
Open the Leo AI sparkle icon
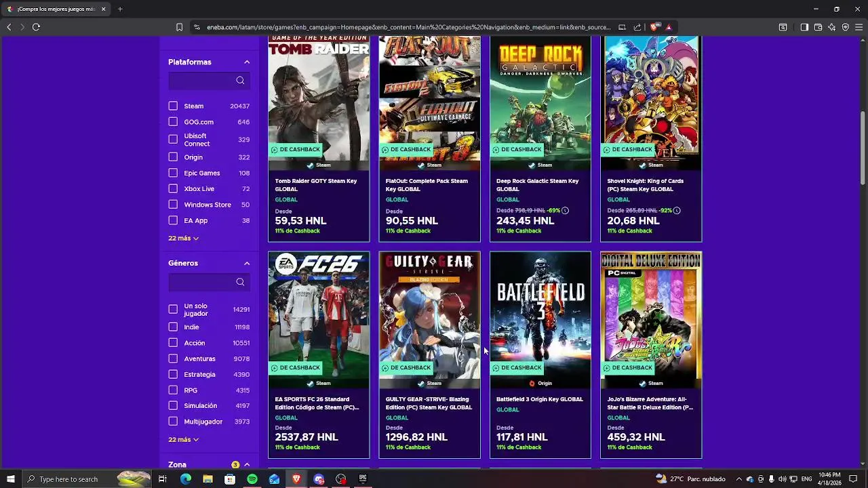click(831, 27)
